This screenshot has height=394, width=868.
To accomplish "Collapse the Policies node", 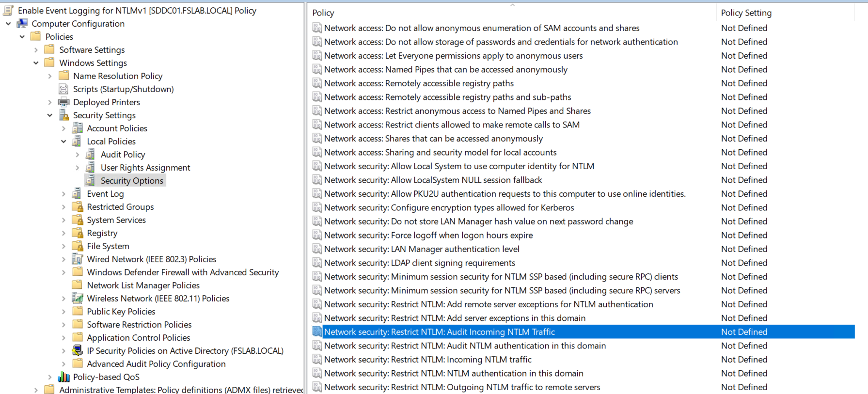I will pos(22,36).
